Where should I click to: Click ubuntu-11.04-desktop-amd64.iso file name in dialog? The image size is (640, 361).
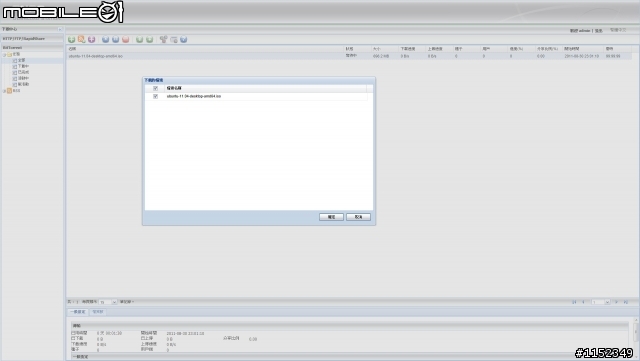click(194, 96)
